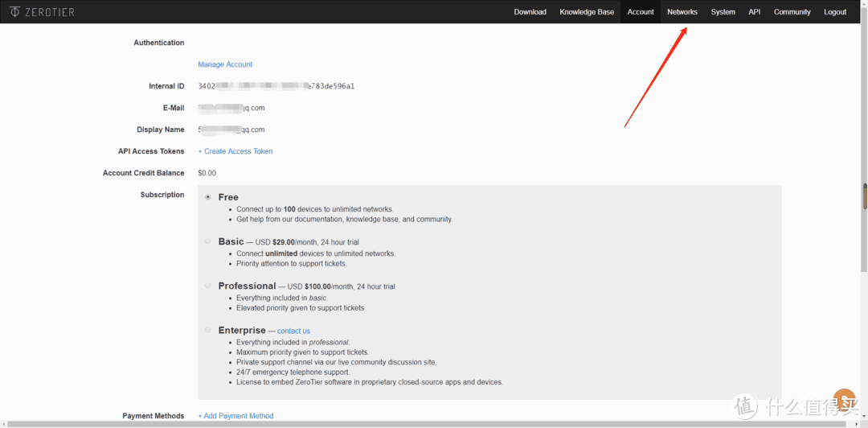Open the Knowledge Base menu item
Screen dimensions: 868x428
point(587,11)
